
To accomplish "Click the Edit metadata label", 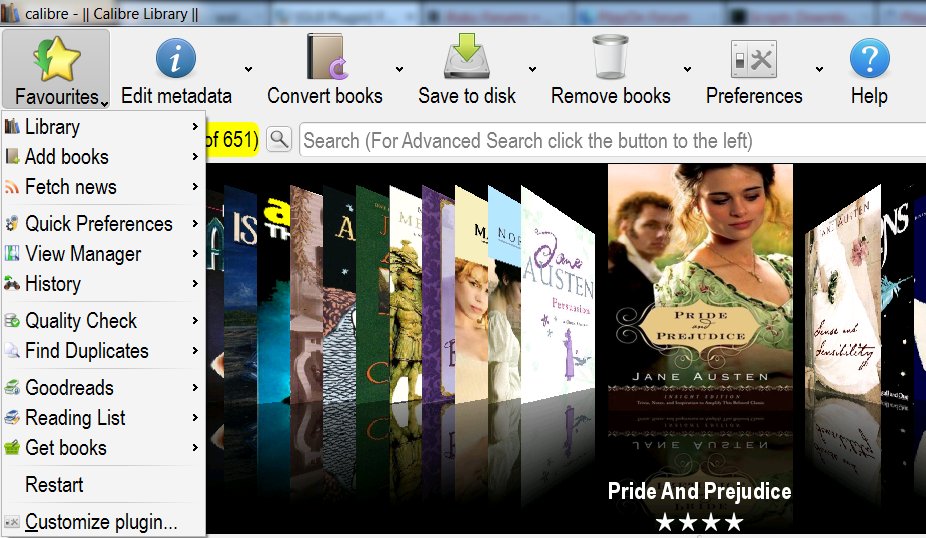I will coord(176,96).
